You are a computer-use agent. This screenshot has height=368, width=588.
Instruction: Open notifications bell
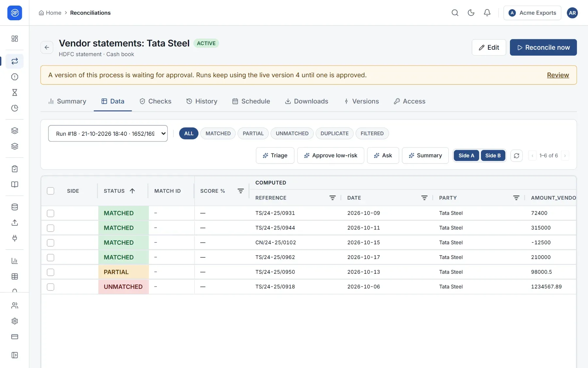coord(487,13)
